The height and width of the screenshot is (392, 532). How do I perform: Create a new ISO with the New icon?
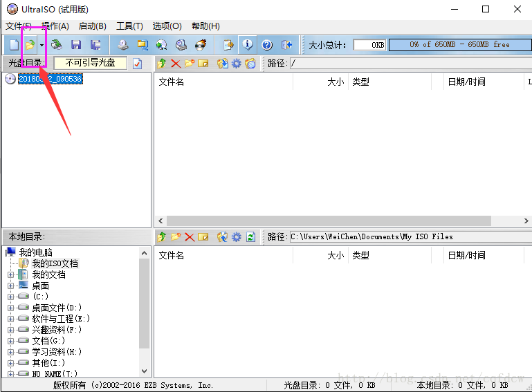[14, 45]
